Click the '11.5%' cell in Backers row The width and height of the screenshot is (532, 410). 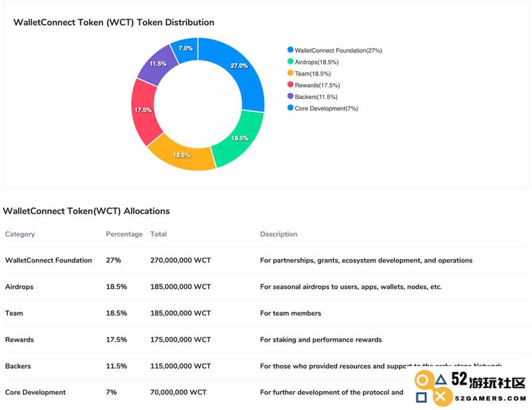116,366
